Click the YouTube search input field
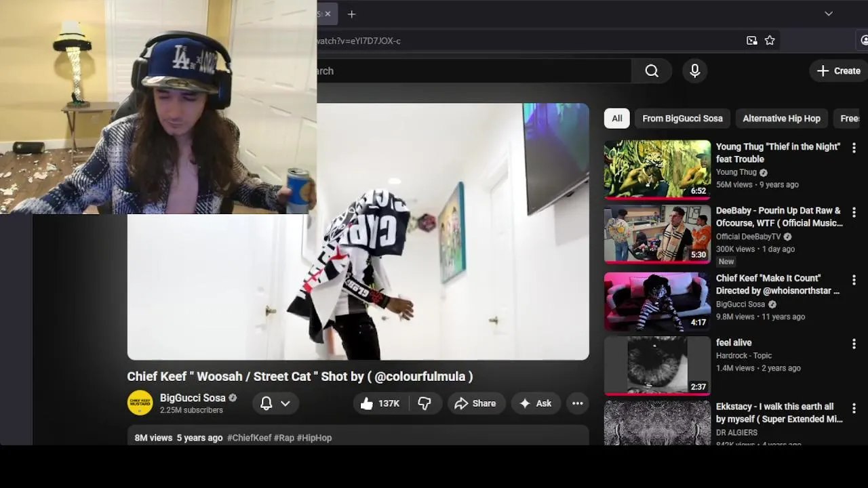868x488 pixels. 473,70
